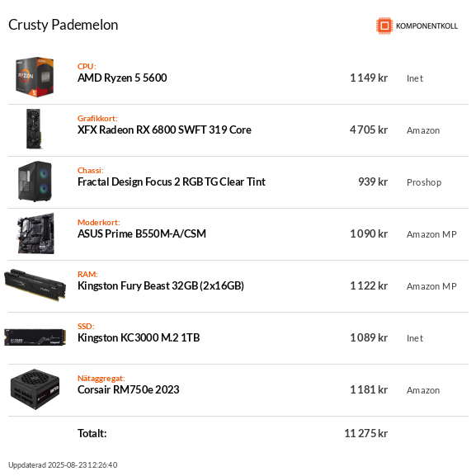Image resolution: width=476 pixels, height=476 pixels.
Task: Click the 11 275 kr total price
Action: point(365,433)
